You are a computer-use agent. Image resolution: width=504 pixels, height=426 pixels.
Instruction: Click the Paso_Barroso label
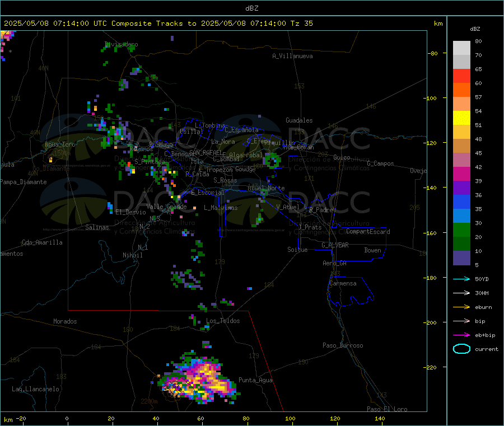coord(343,345)
